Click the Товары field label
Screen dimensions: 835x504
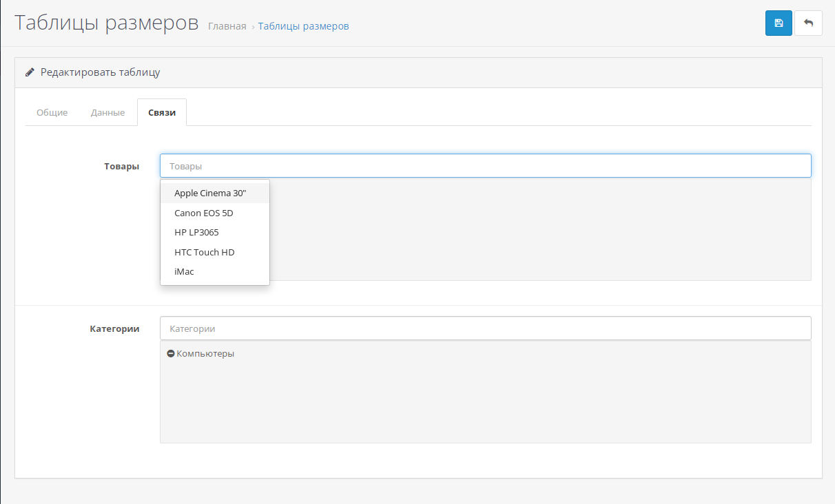(x=121, y=166)
